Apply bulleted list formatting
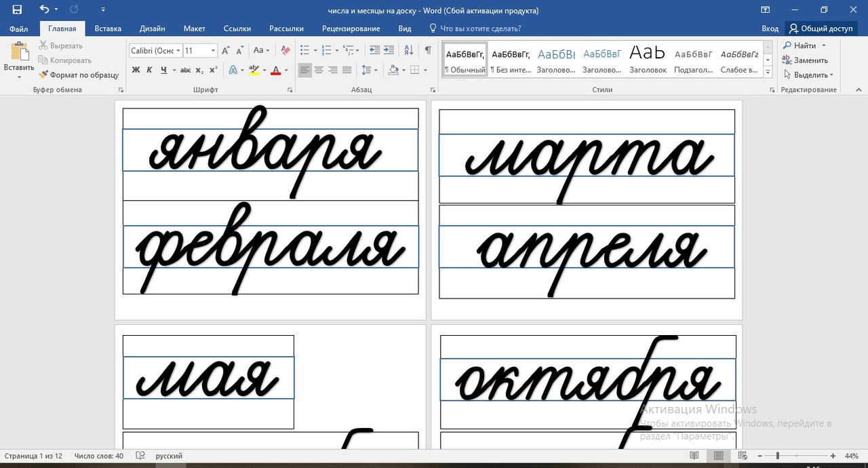This screenshot has width=868, height=468. [x=305, y=50]
